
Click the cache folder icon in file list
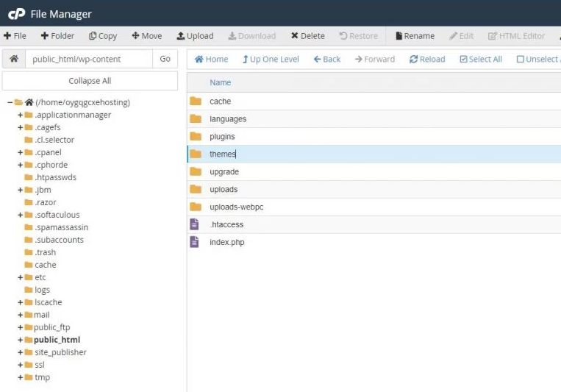click(196, 101)
